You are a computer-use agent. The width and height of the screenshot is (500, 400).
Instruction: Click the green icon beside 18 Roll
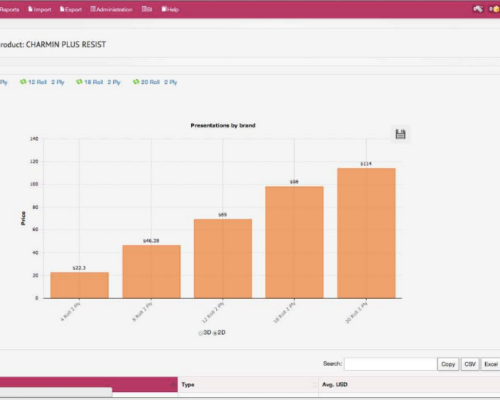click(x=79, y=82)
